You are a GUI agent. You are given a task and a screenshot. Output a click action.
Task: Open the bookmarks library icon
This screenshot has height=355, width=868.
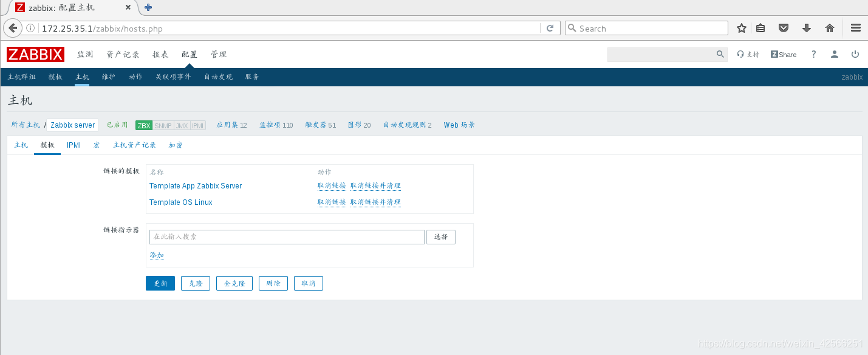pos(760,28)
